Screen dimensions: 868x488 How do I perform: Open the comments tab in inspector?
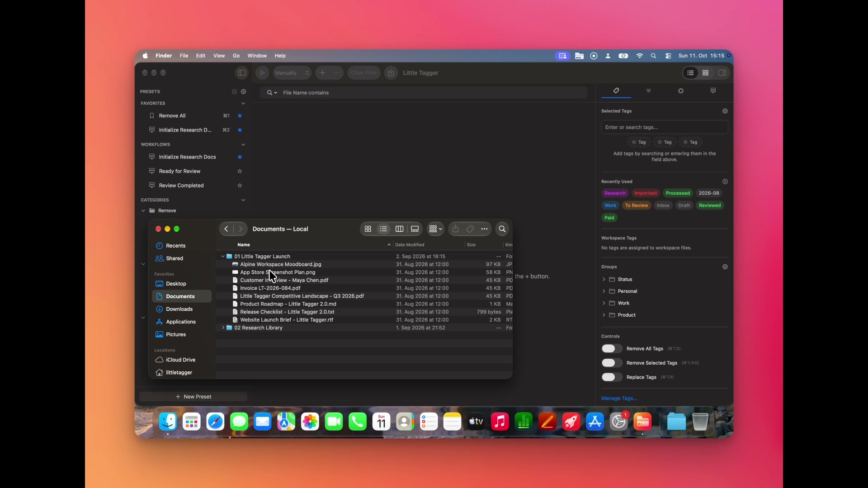tap(713, 91)
